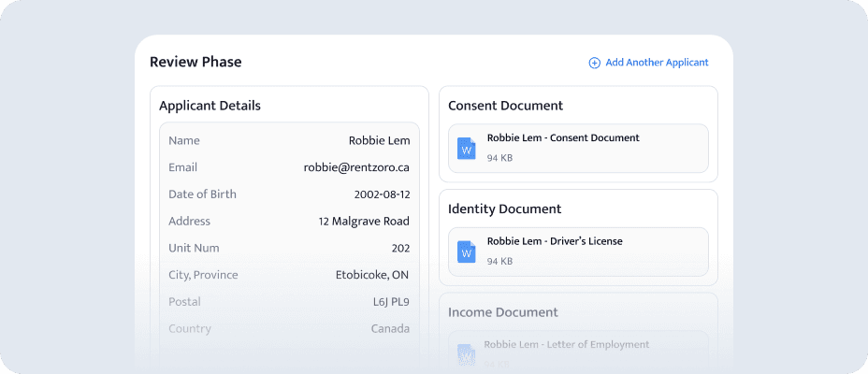Click the address 12 Malgrave Road
Viewport: 868px width, 374px height.
[x=364, y=222]
